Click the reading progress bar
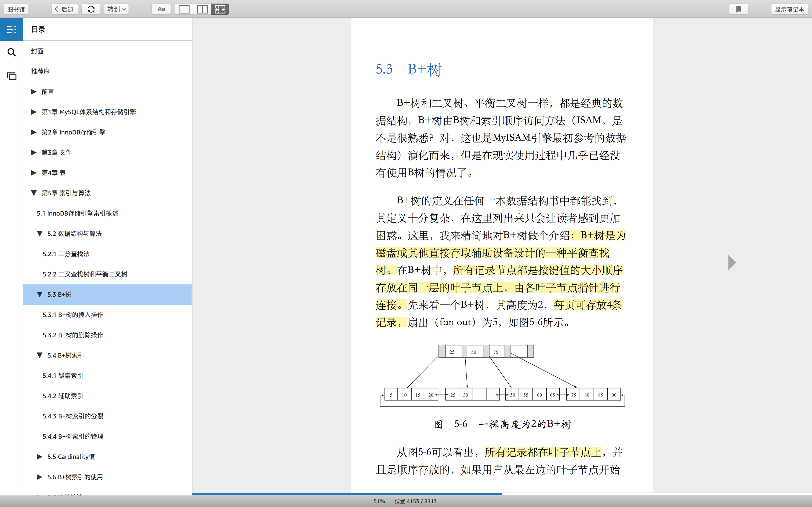 pyautogui.click(x=501, y=494)
